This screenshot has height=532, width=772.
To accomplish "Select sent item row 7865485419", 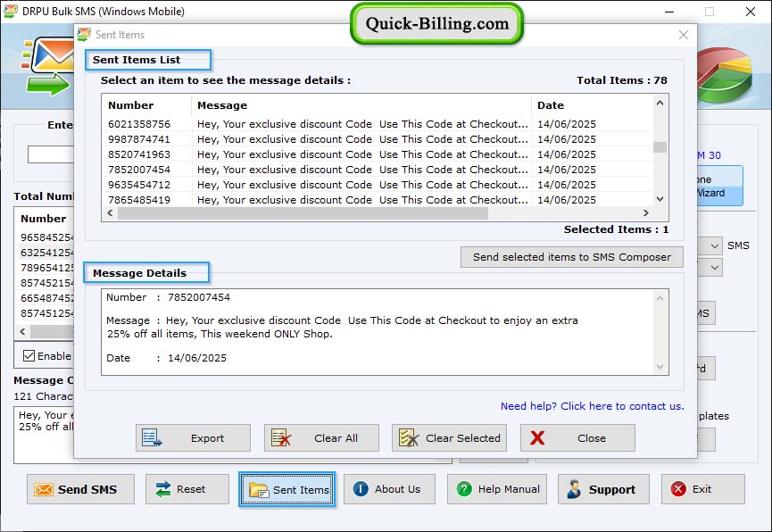I will click(x=378, y=200).
